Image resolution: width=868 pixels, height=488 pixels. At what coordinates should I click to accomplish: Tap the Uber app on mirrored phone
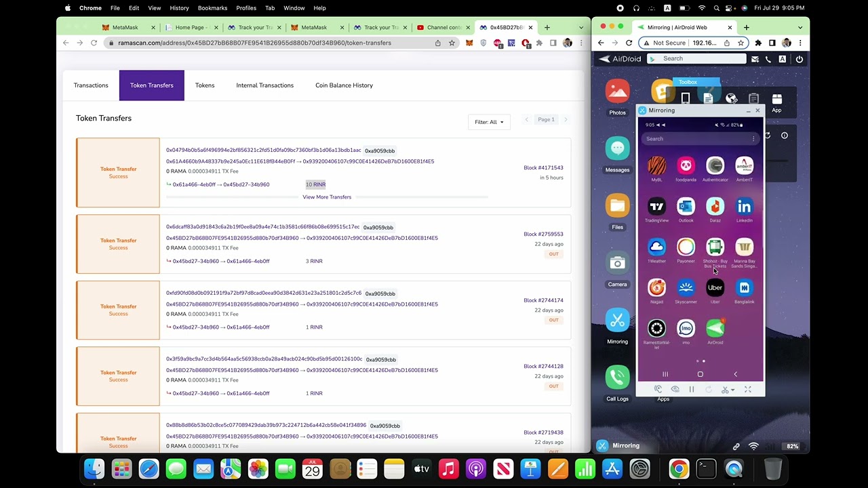pyautogui.click(x=715, y=288)
